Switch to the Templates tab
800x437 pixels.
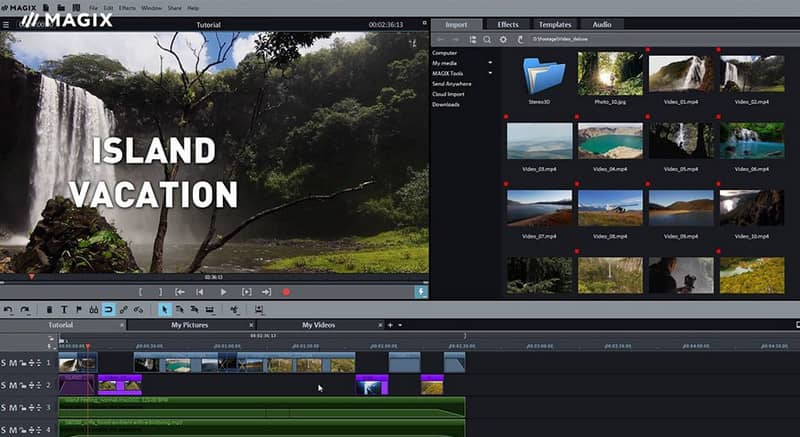[555, 24]
